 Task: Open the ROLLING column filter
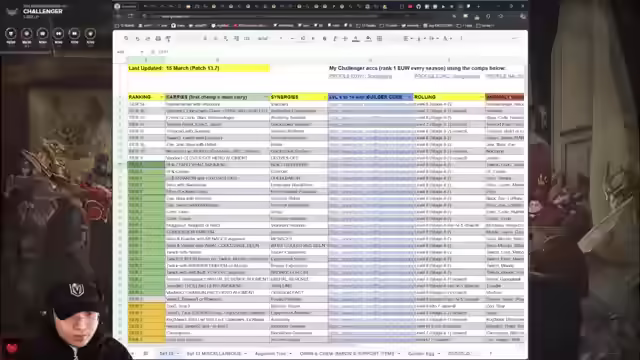click(x=482, y=97)
